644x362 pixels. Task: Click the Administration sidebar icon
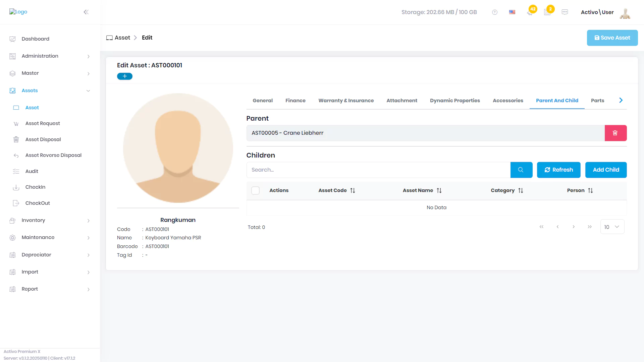(12, 56)
